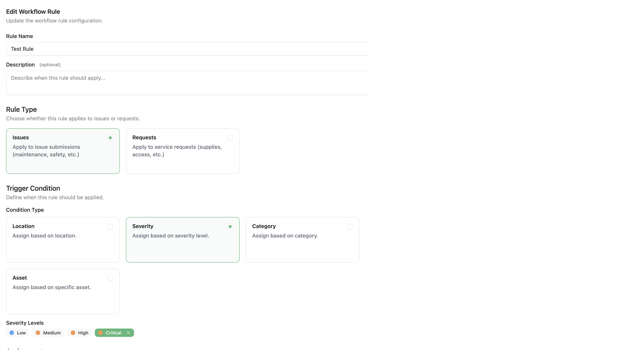Add the High severity level
Image resolution: width=625 pixels, height=364 pixels.
coord(79,333)
